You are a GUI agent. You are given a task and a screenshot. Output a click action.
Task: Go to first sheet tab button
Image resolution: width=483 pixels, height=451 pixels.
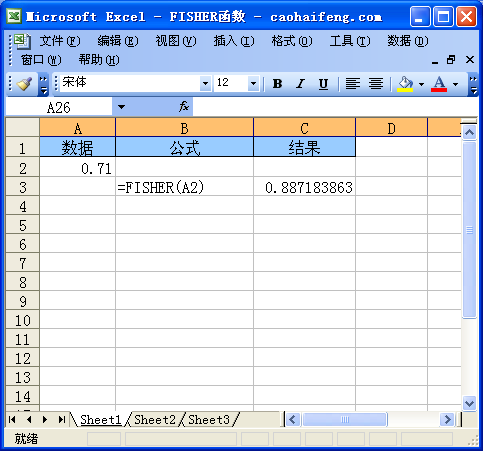click(x=12, y=420)
